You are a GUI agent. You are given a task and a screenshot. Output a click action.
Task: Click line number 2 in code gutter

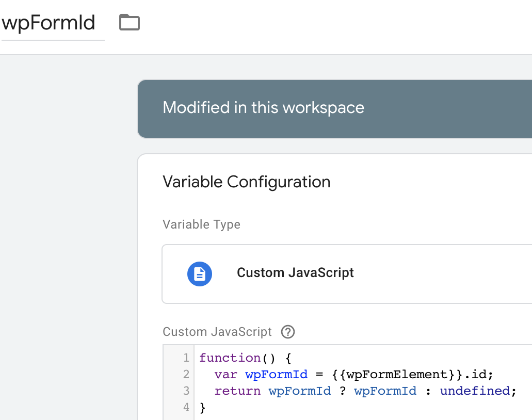click(x=186, y=375)
